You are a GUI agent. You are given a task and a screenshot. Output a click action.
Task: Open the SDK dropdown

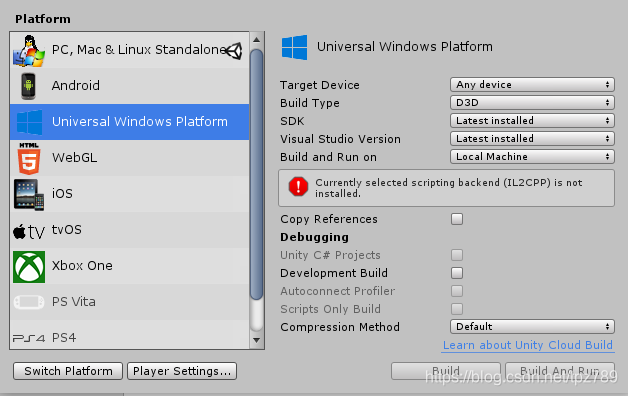[532, 121]
